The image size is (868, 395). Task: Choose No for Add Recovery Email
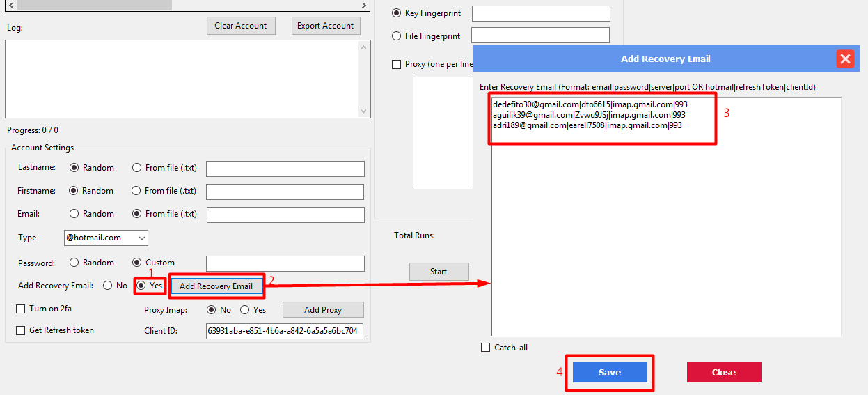[x=108, y=286]
